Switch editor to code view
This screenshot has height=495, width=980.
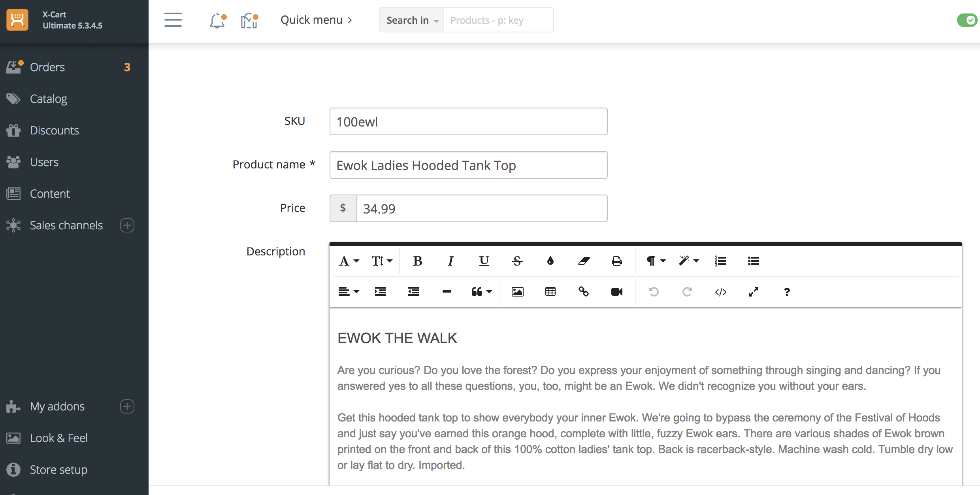720,292
